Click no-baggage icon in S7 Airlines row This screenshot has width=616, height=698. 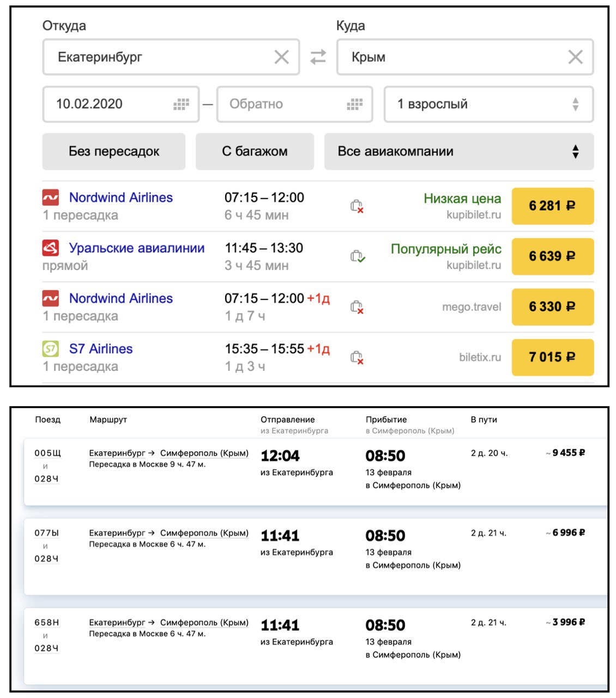pos(357,357)
